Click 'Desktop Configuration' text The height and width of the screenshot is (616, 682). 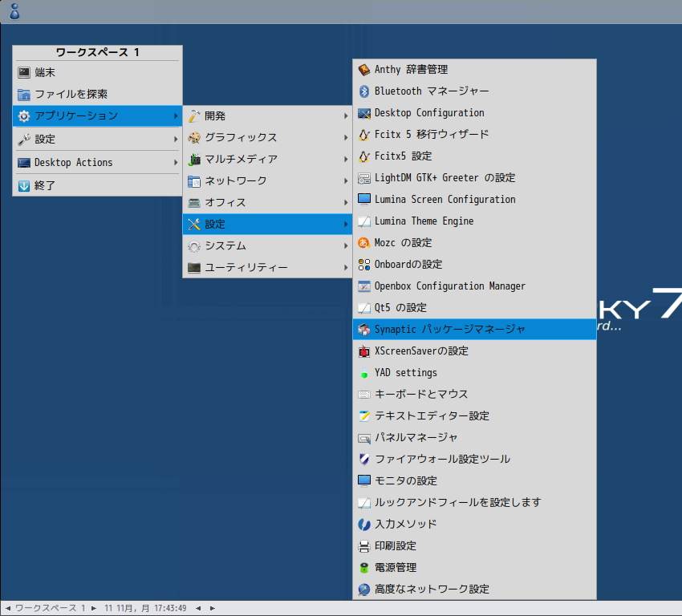tap(429, 113)
